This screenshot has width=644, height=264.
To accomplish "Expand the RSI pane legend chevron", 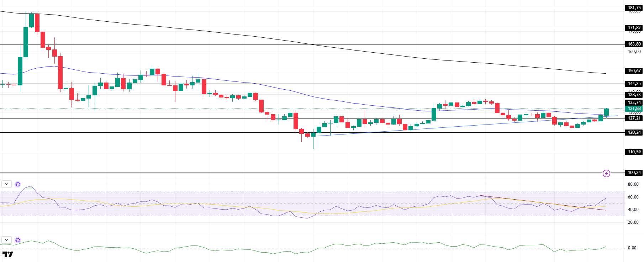I will [7, 184].
